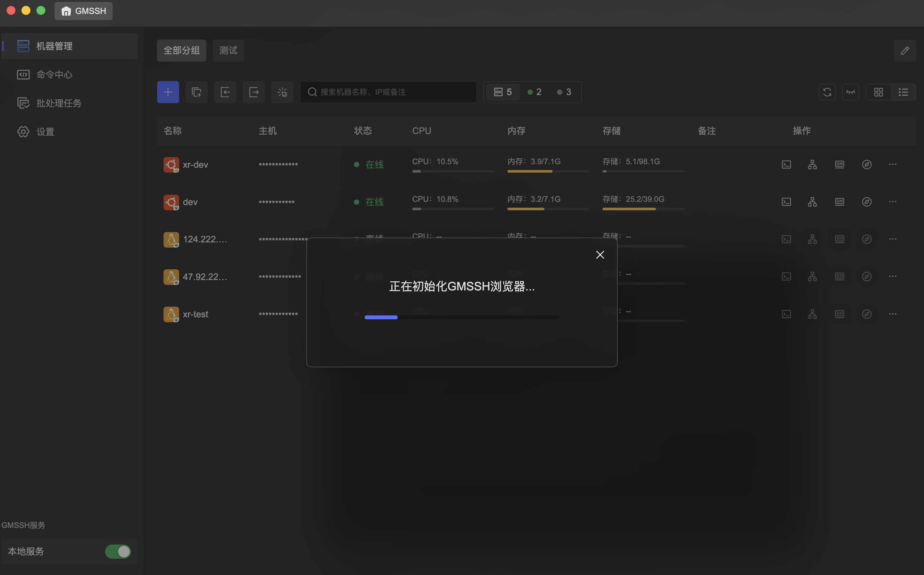924x575 pixels.
Task: Click the batch add copy icon
Action: (x=197, y=92)
